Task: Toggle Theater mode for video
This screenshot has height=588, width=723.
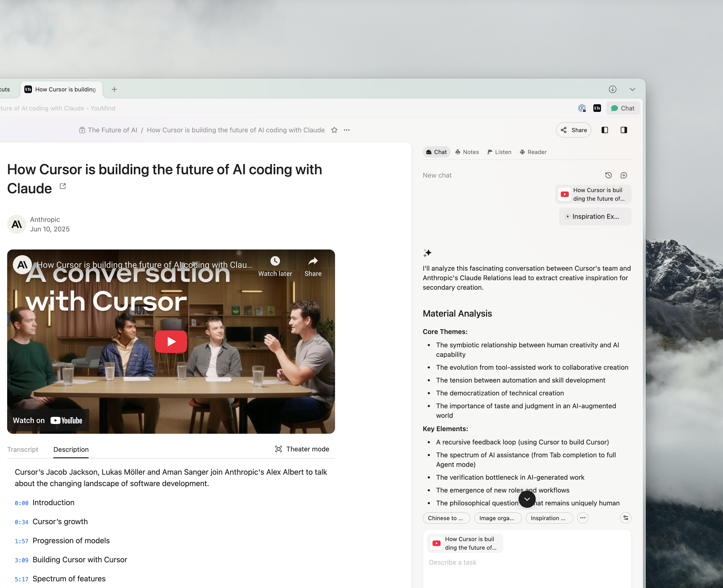Action: (x=302, y=449)
